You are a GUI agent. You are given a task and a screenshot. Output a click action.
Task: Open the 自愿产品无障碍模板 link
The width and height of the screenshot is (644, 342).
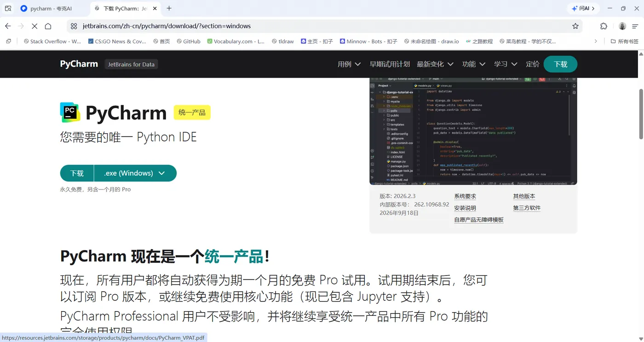pyautogui.click(x=479, y=220)
